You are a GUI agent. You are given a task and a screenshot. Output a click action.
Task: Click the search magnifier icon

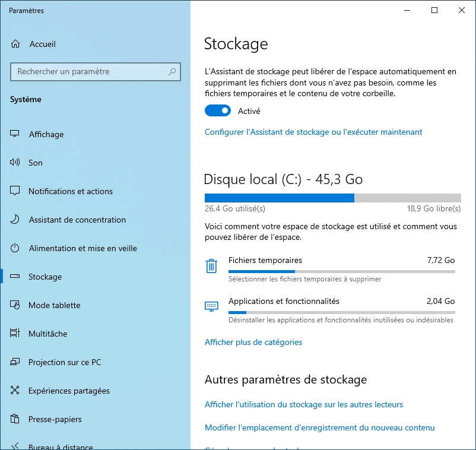(x=172, y=72)
